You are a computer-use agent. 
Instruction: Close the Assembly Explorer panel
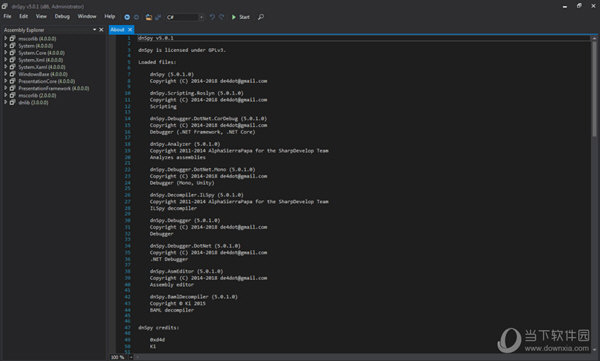101,30
